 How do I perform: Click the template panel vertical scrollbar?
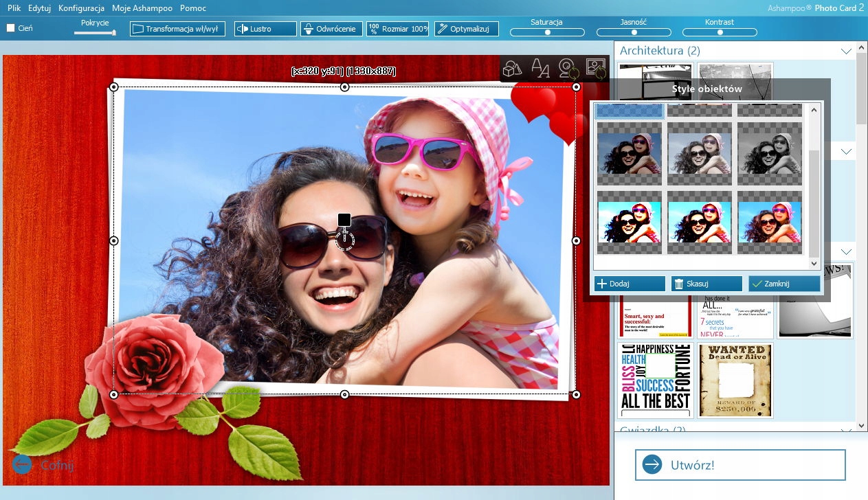(862, 88)
